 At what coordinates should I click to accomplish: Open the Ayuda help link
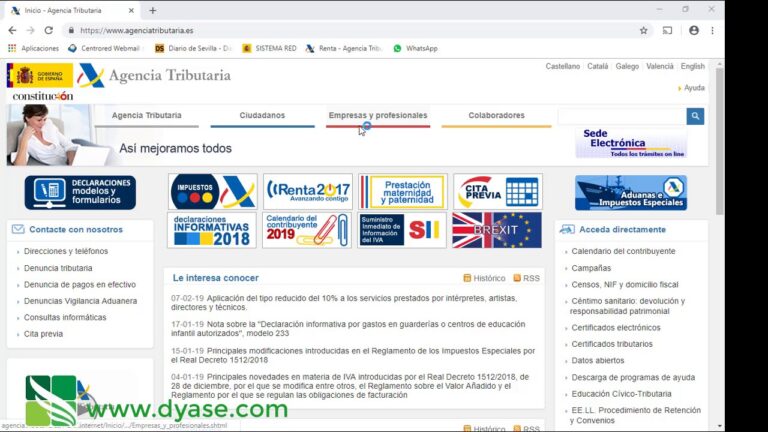point(694,88)
